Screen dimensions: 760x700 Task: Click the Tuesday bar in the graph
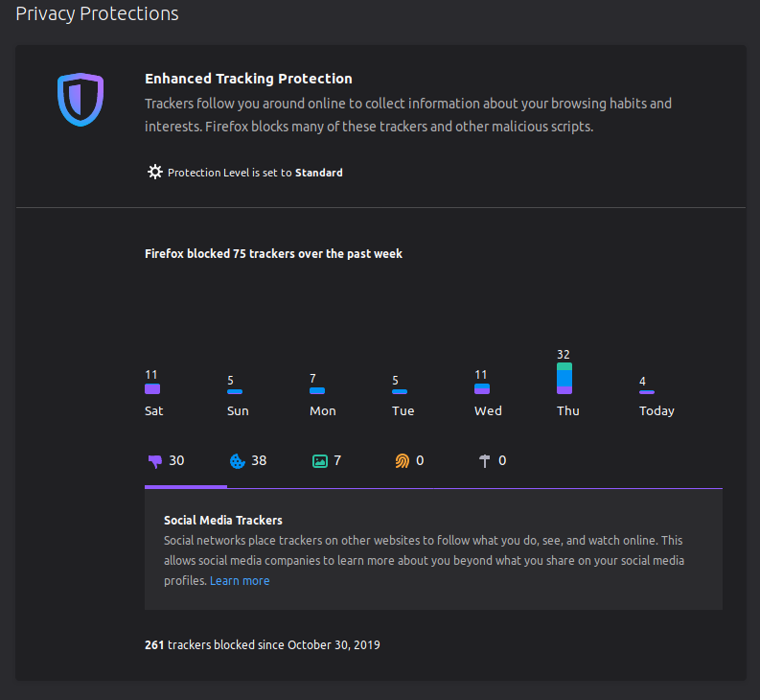coord(400,391)
